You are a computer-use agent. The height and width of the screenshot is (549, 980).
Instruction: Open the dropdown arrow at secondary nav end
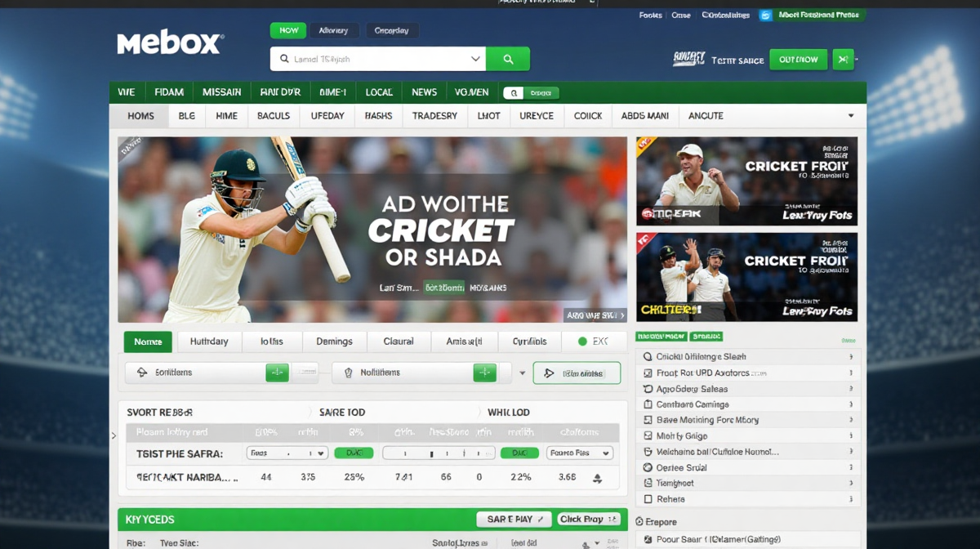point(851,116)
